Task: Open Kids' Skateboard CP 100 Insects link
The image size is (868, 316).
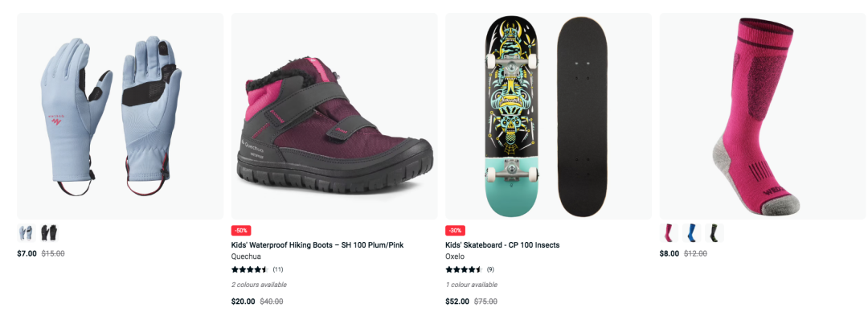Action: pos(502,245)
